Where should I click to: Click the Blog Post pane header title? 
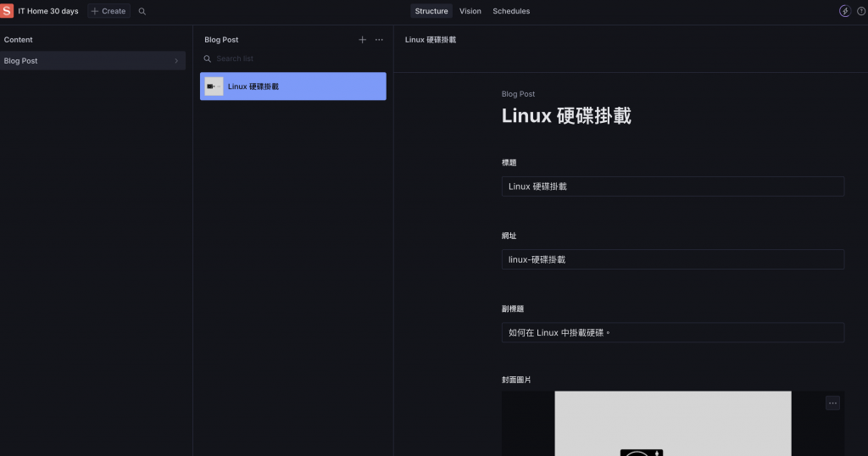click(x=221, y=40)
